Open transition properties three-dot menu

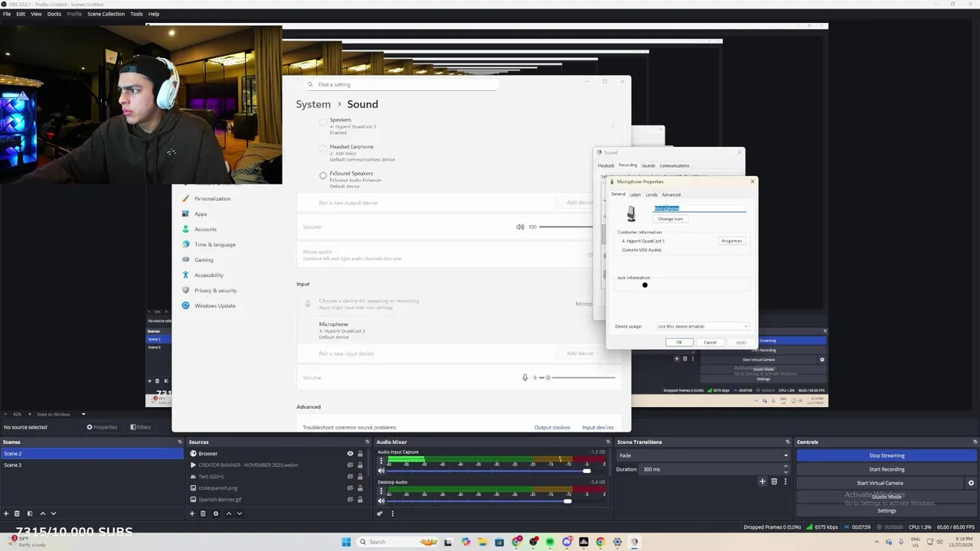click(x=785, y=481)
